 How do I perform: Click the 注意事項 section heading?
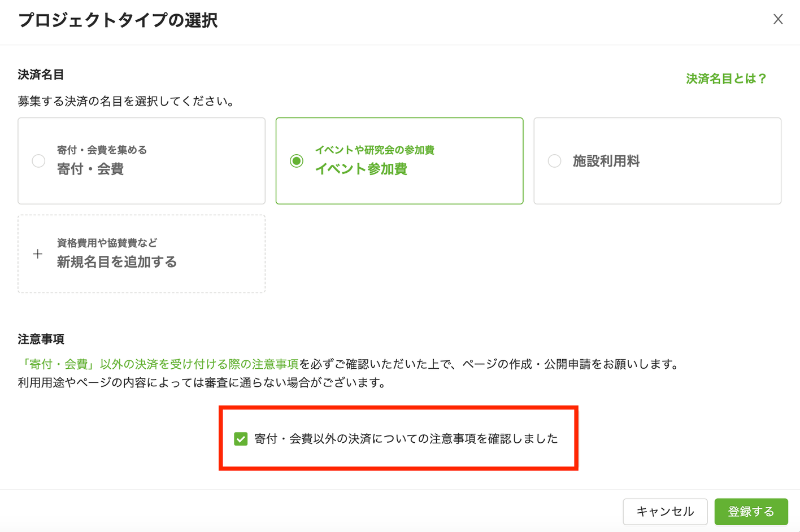click(x=41, y=339)
